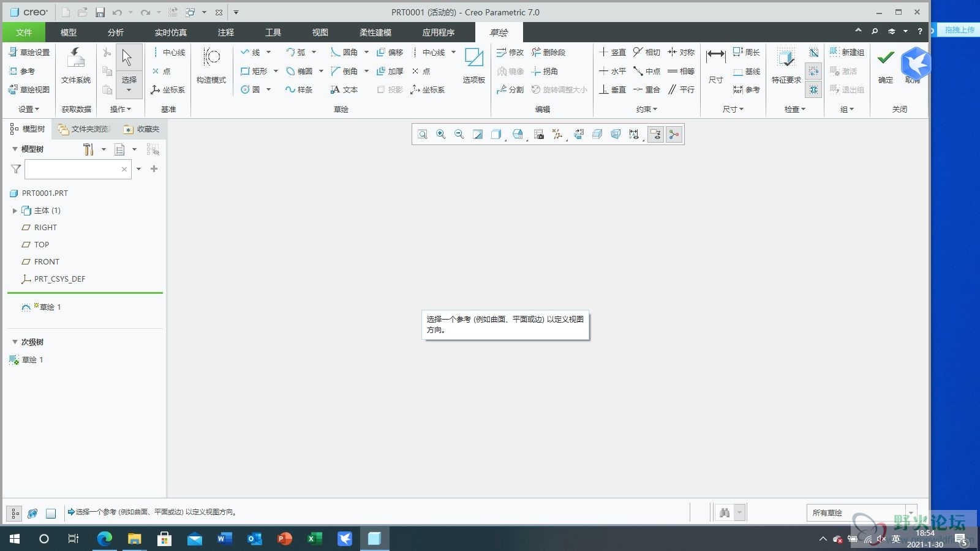This screenshot has height=551, width=980.
Task: Select the 文本 (Text) sketch tool
Action: coord(344,89)
